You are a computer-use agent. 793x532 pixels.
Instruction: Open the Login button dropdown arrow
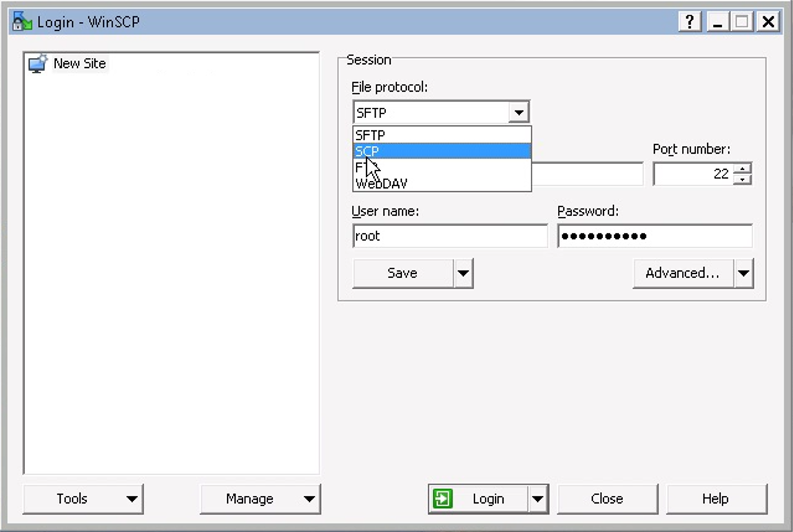click(x=537, y=499)
